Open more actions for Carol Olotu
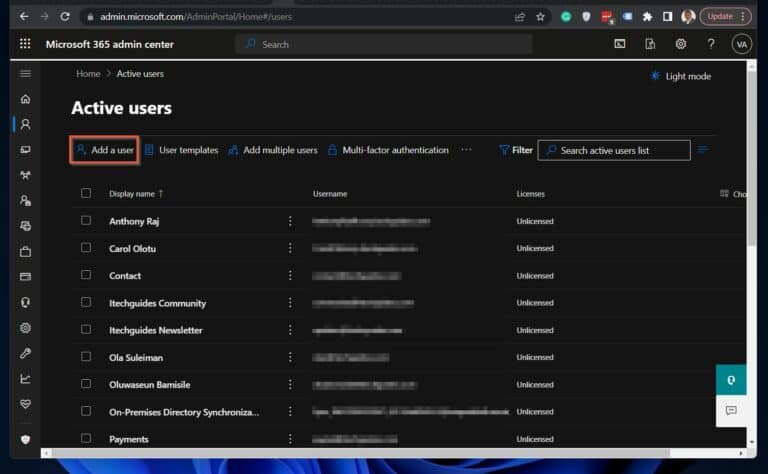The width and height of the screenshot is (768, 474). coord(290,248)
